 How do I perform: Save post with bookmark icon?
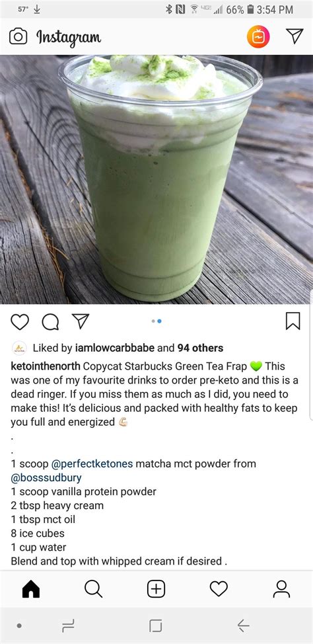pyautogui.click(x=293, y=321)
